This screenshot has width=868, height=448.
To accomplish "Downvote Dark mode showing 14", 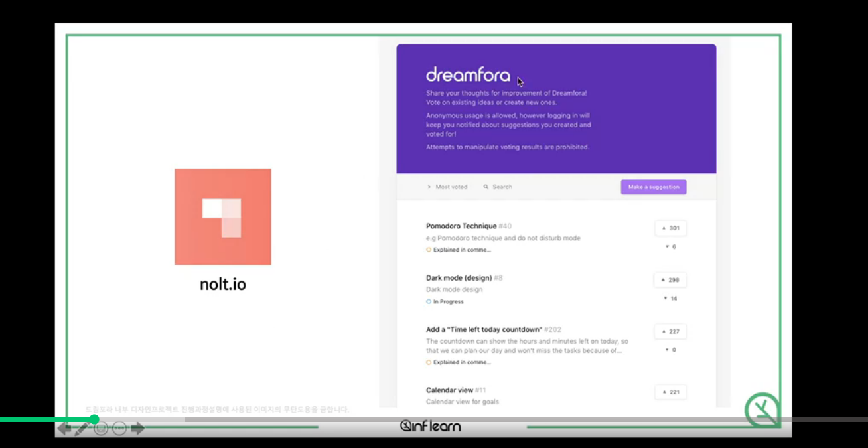I will (670, 299).
